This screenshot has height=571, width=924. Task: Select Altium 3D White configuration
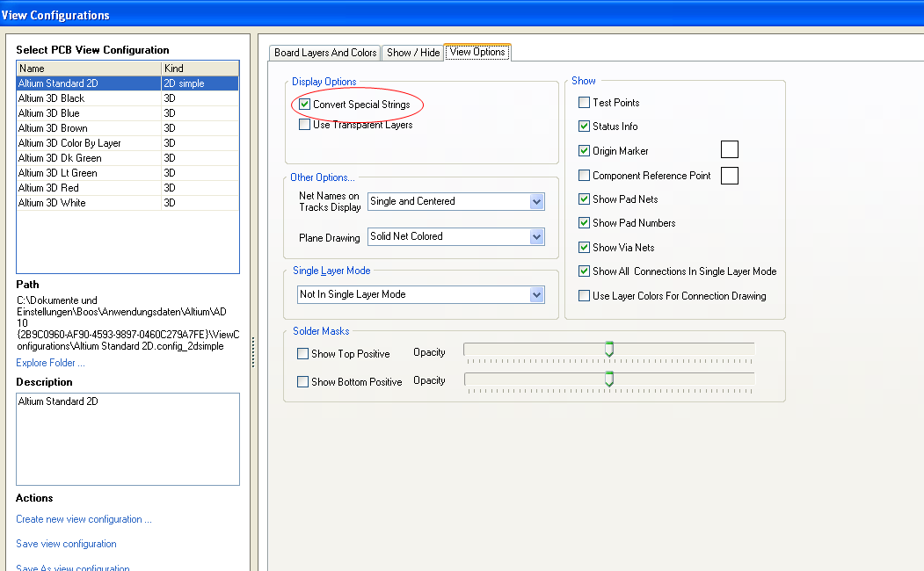point(127,203)
